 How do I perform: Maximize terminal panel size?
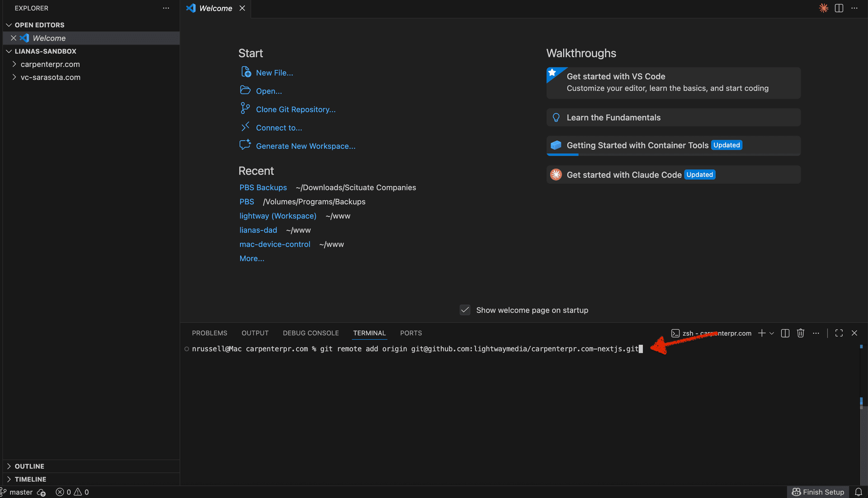coord(839,333)
